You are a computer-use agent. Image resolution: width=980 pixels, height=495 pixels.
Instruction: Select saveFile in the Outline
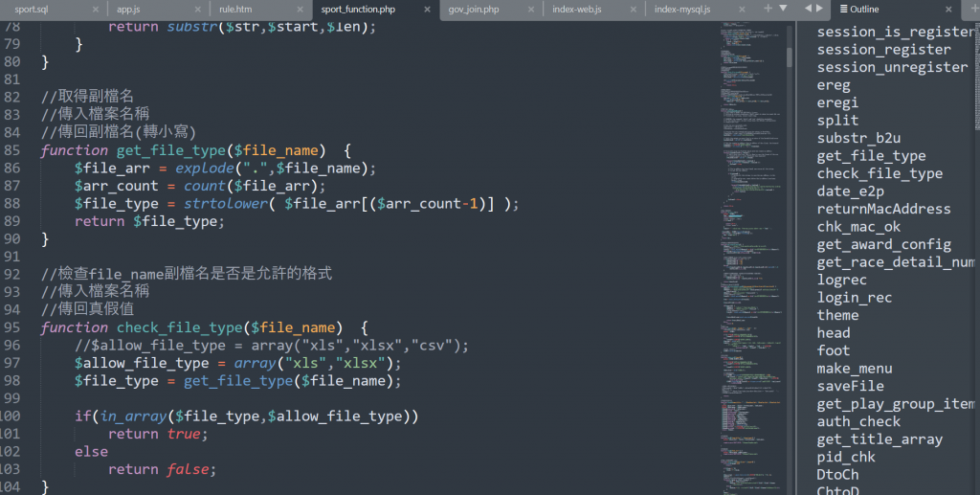(851, 386)
